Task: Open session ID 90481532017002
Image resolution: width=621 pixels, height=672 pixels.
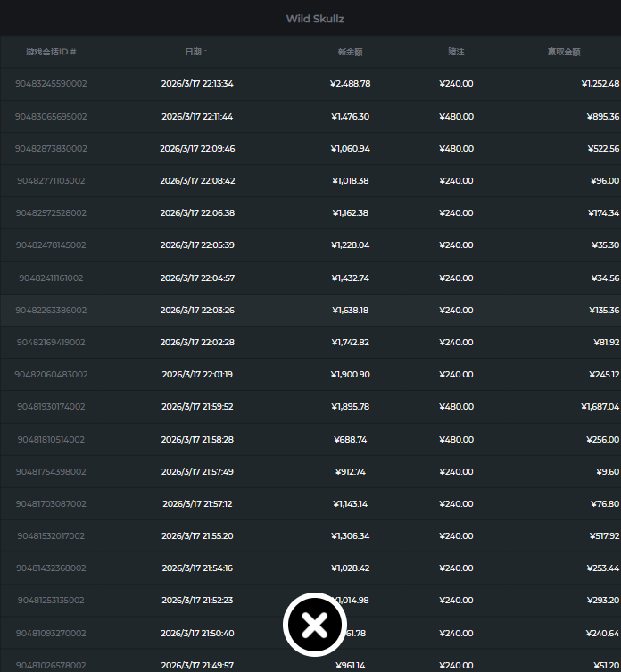Action: [x=51, y=535]
